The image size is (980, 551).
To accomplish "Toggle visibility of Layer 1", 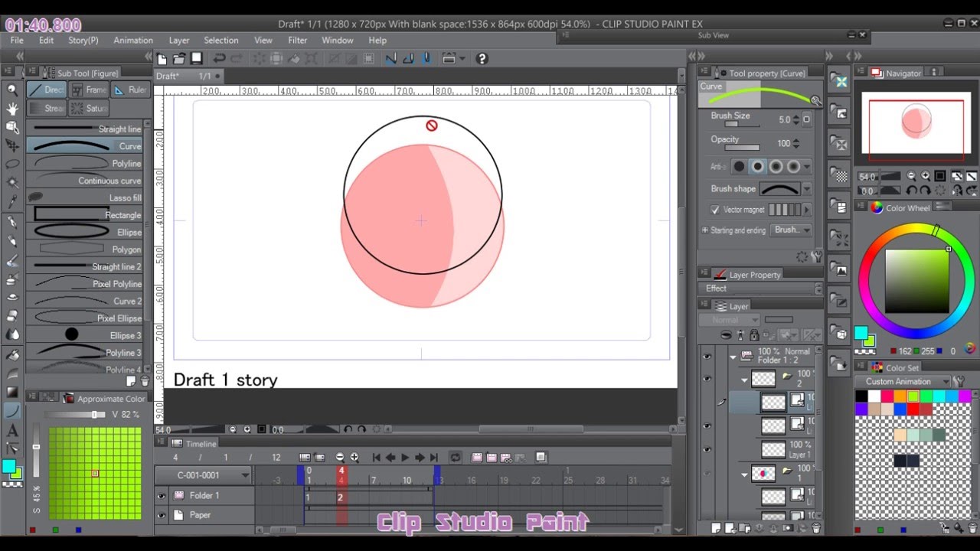I will point(707,449).
